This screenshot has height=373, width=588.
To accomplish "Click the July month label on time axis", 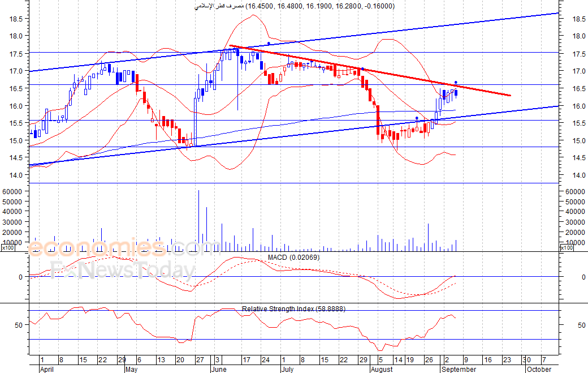I will pyautogui.click(x=287, y=369).
